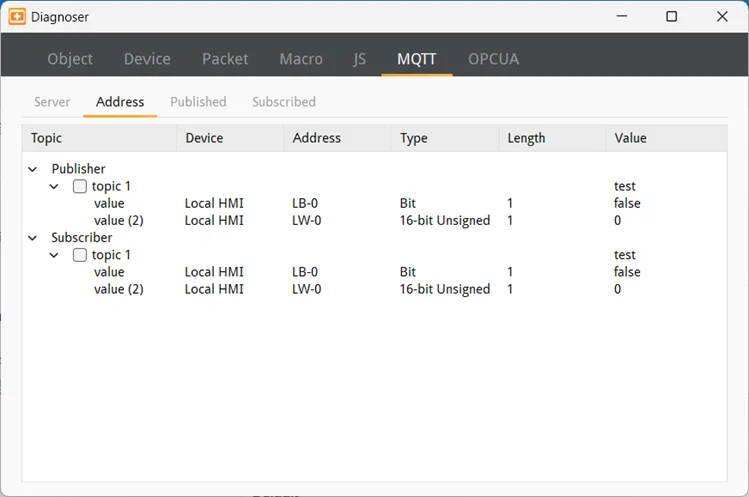749x497 pixels.
Task: Select Publisher's 'value' row
Action: 374,203
